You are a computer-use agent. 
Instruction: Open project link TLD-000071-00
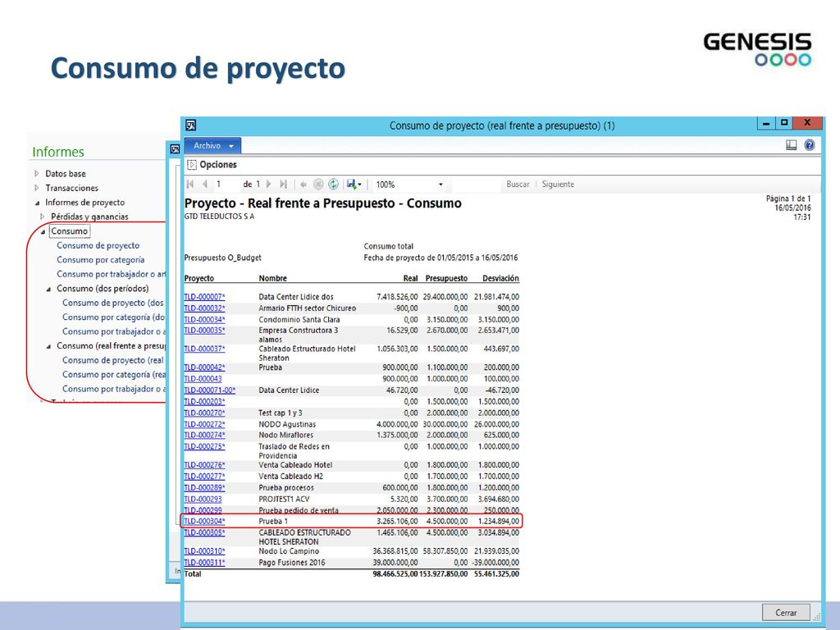(x=210, y=390)
